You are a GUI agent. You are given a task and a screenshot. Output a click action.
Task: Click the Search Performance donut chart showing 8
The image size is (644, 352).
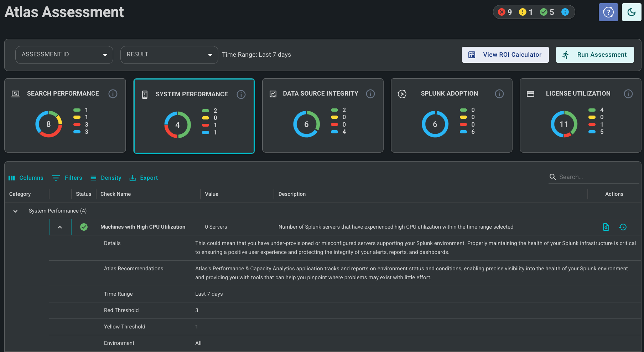[x=49, y=124]
